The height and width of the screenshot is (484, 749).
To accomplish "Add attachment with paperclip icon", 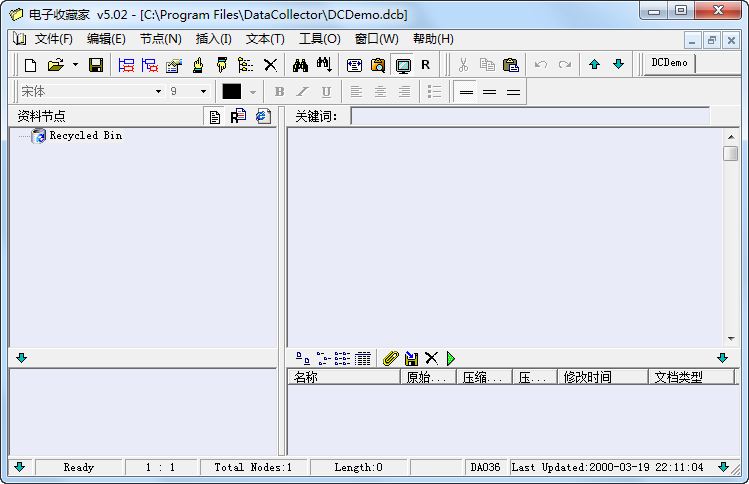I will coord(391,358).
